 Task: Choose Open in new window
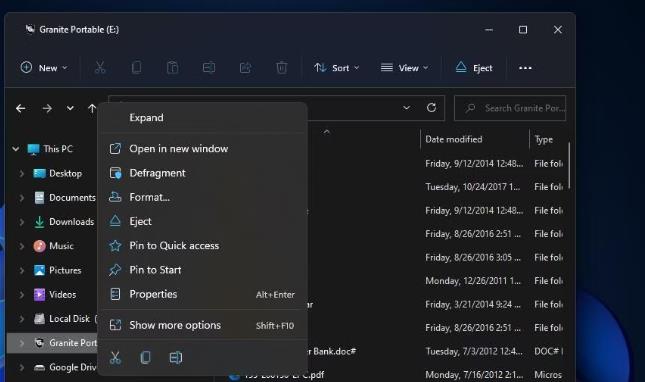[x=203, y=148]
